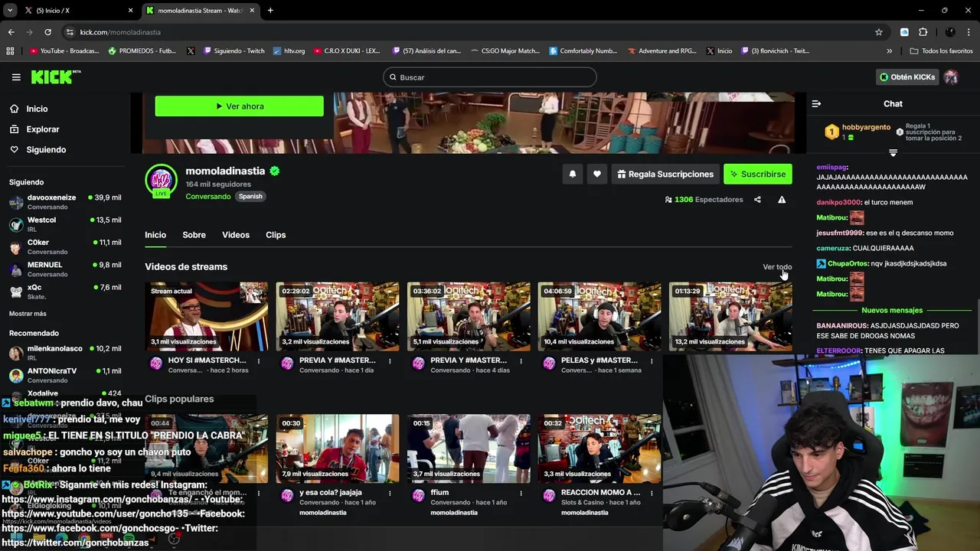Image resolution: width=980 pixels, height=551 pixels.
Task: Show more followed channels with Mostrar más
Action: (x=28, y=314)
